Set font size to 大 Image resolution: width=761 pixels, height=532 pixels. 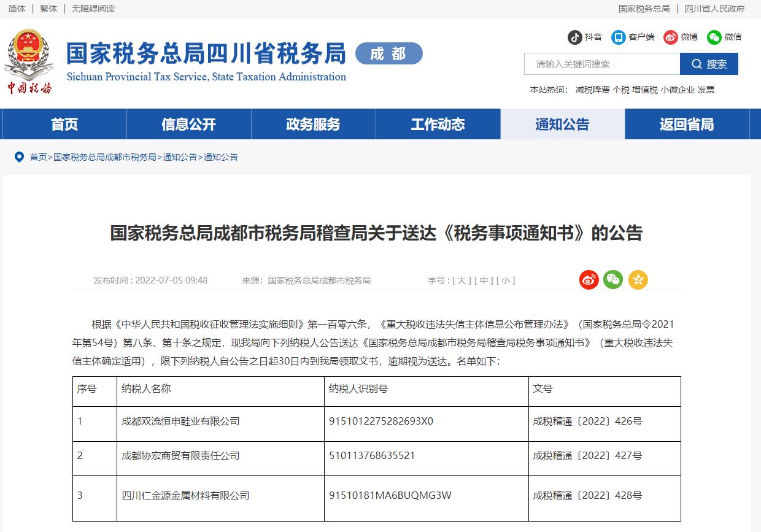point(462,280)
